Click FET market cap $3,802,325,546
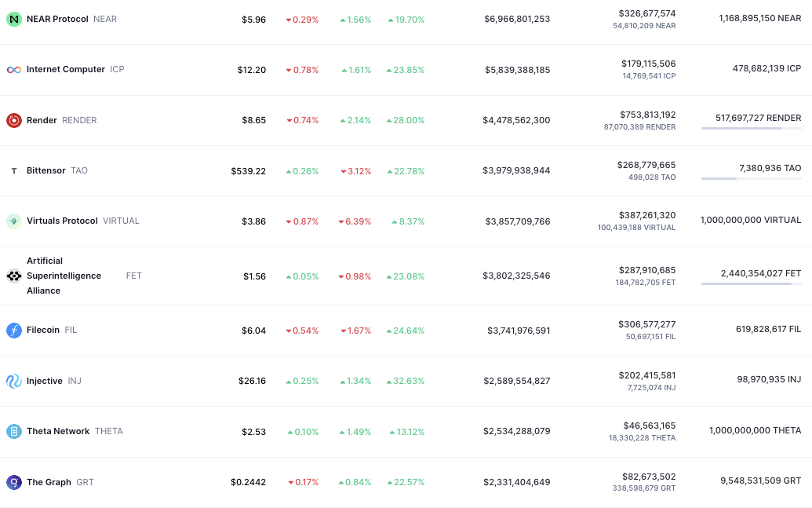The image size is (812, 508). [x=516, y=276]
